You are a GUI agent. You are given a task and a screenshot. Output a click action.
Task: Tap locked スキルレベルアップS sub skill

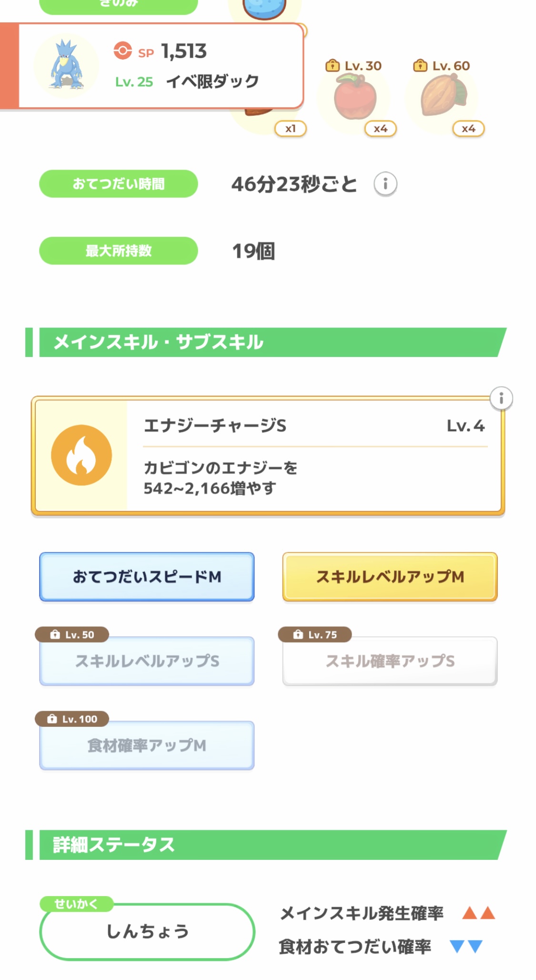(147, 662)
